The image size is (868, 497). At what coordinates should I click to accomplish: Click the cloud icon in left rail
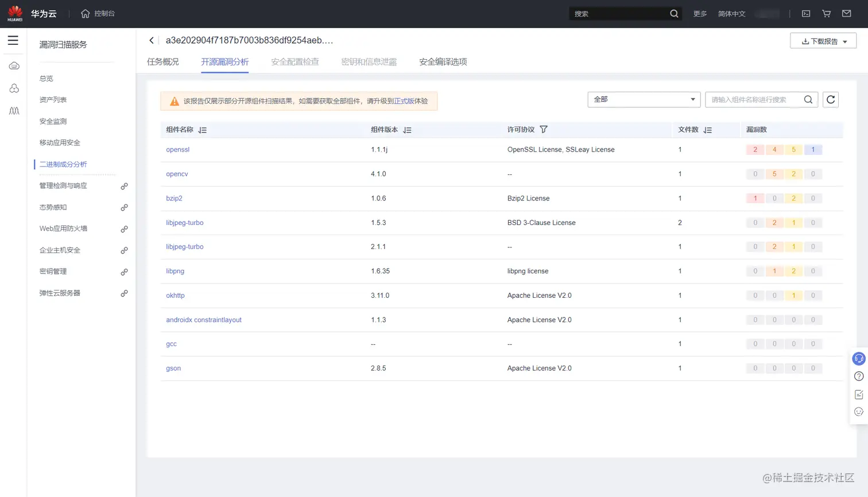pos(14,66)
